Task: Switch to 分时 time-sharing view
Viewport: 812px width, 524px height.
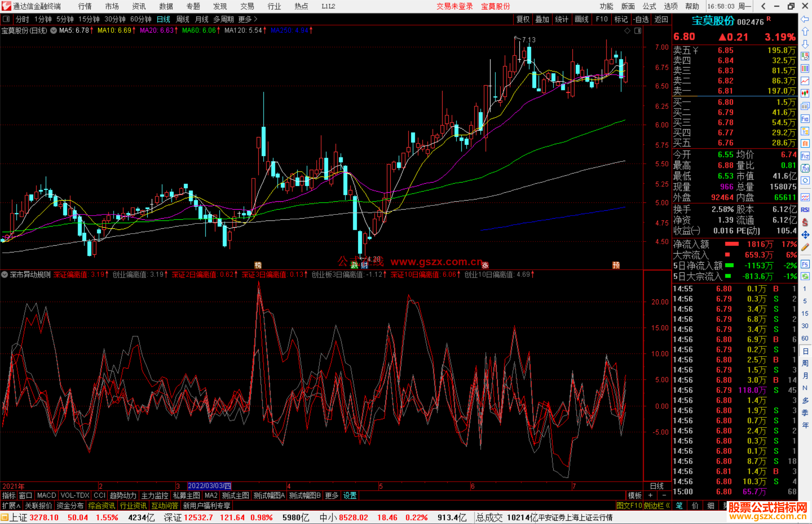Action: (22, 19)
